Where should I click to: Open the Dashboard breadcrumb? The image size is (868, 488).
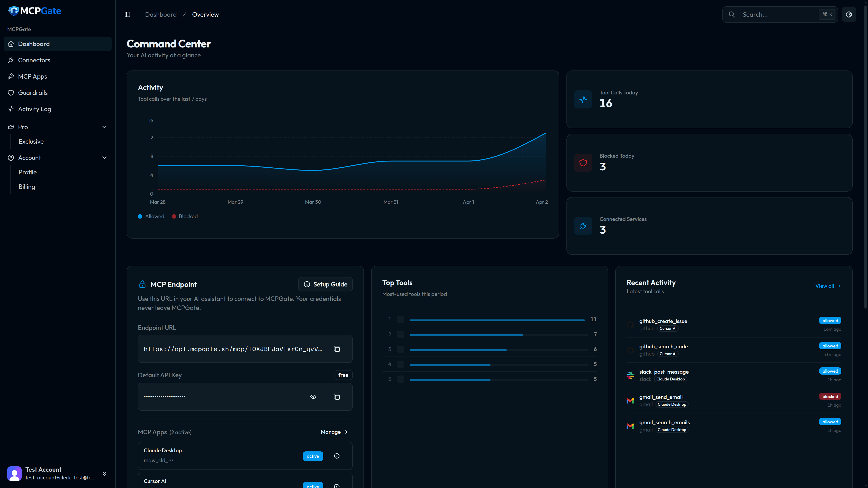coord(161,14)
